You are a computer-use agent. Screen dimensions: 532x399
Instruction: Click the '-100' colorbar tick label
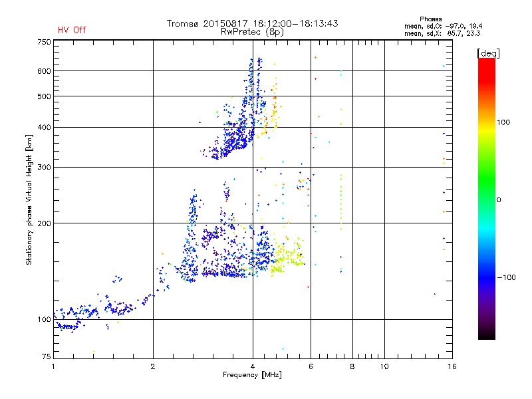(506, 277)
